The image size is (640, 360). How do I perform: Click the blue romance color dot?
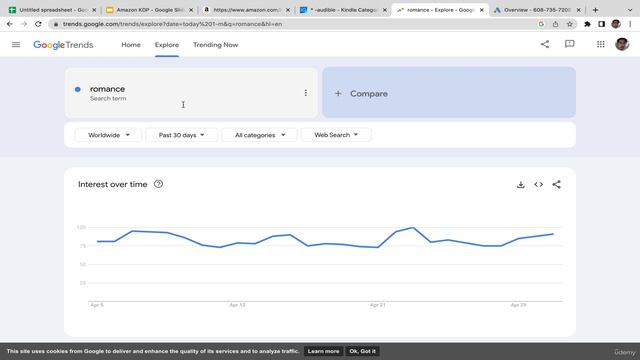(78, 89)
